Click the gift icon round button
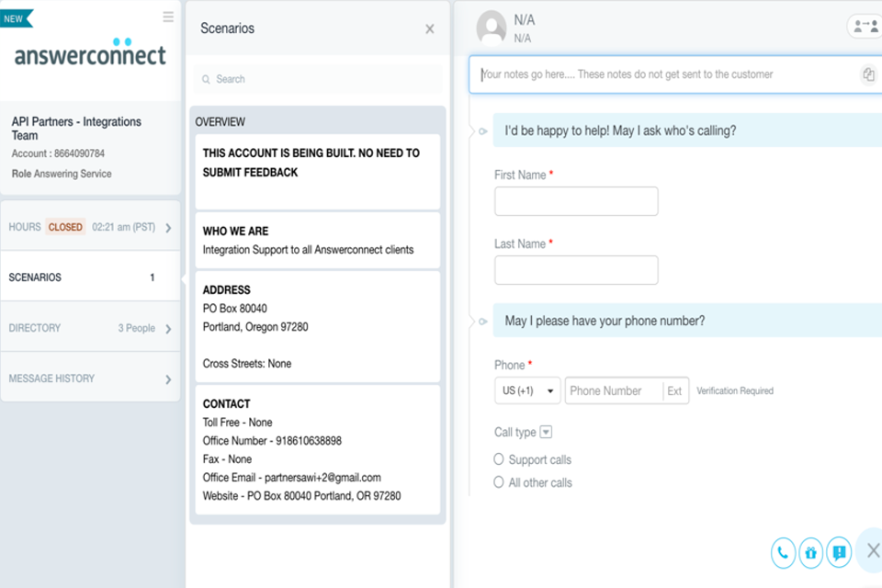The image size is (882, 588). (810, 553)
